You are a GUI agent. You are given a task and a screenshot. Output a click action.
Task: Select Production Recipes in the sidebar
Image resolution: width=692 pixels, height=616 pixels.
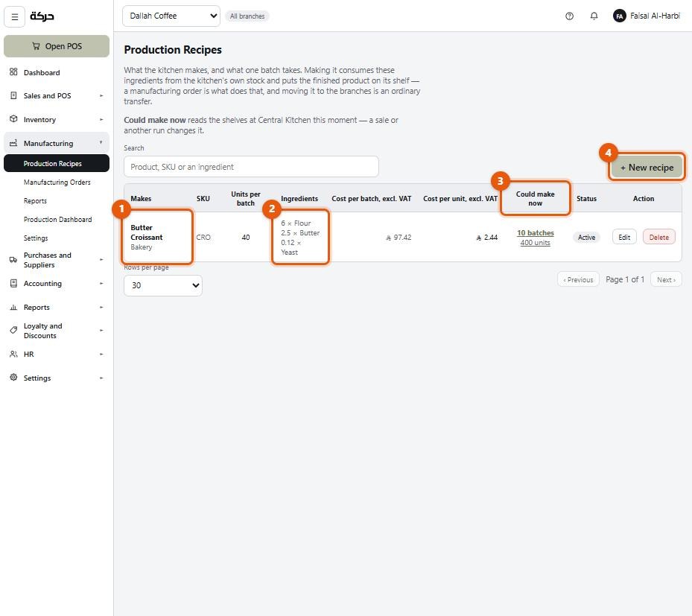57,163
